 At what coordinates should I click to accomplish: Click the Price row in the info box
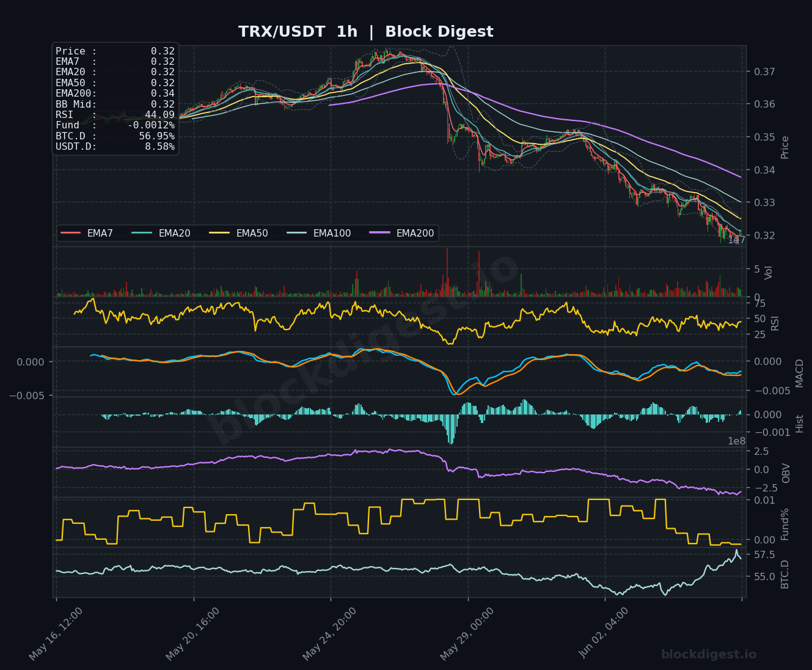[x=115, y=51]
